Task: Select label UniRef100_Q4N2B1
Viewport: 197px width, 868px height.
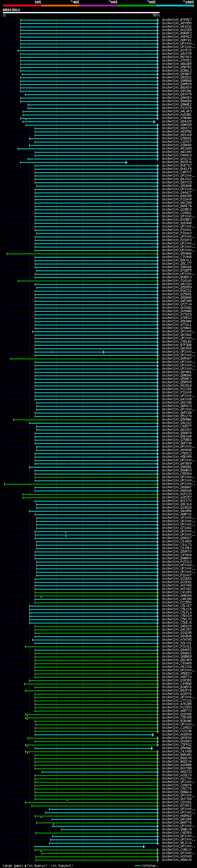Action: click(177, 467)
